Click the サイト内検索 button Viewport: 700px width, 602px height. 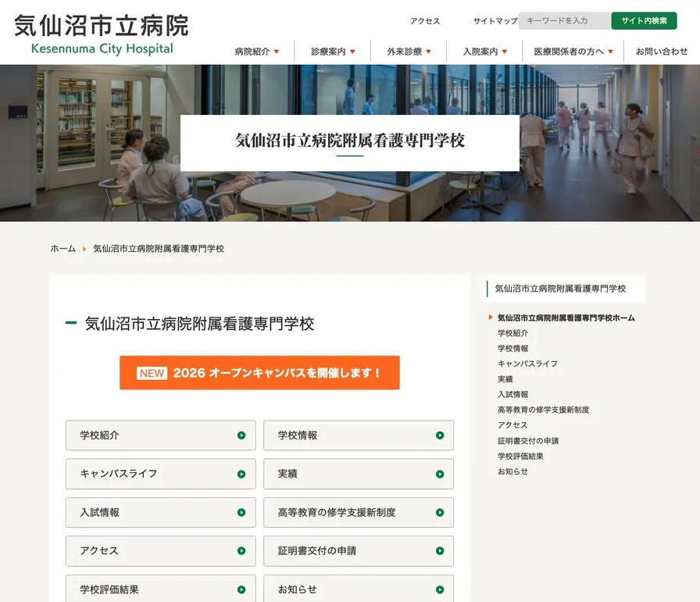[x=644, y=20]
